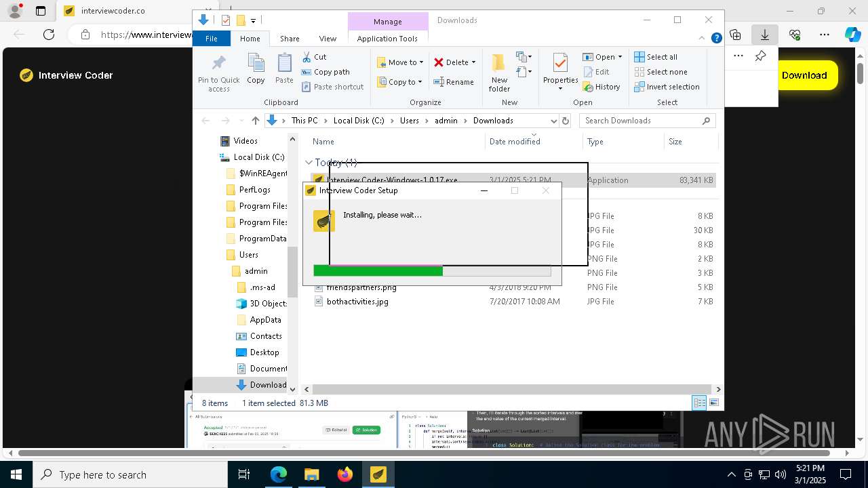Click Task View on taskbar

(244, 474)
